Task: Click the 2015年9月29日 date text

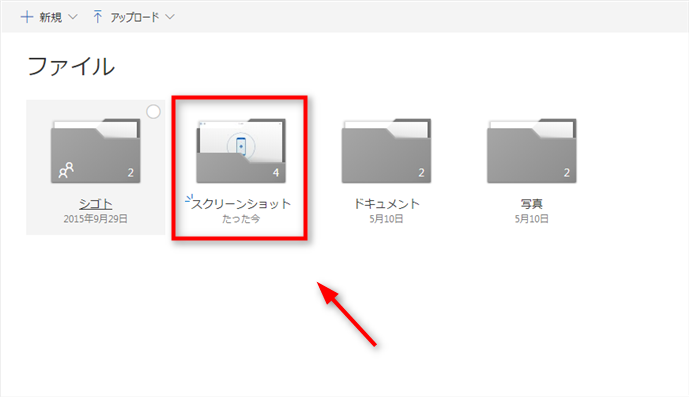Action: coord(95,219)
